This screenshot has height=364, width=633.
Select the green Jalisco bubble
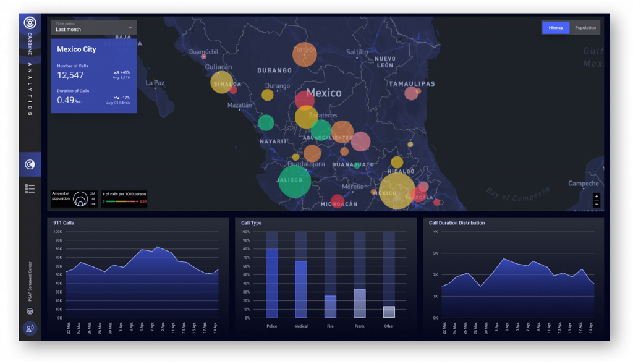pos(294,180)
